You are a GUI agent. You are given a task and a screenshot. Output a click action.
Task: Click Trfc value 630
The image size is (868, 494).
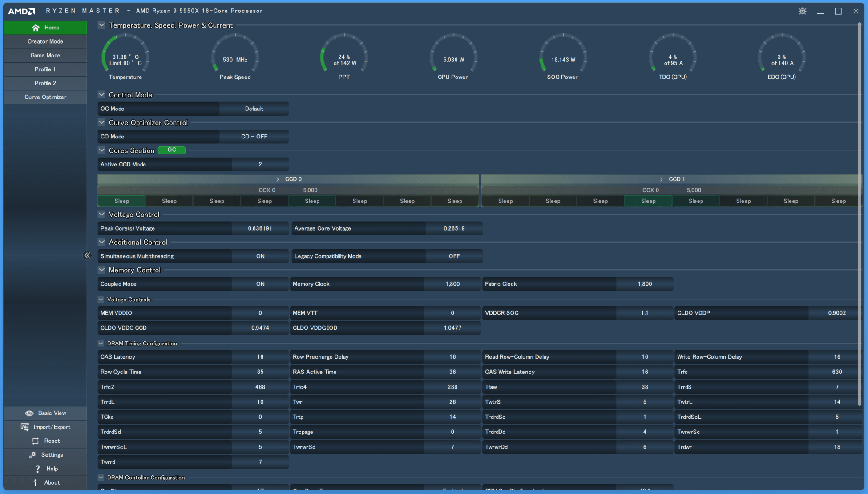837,372
